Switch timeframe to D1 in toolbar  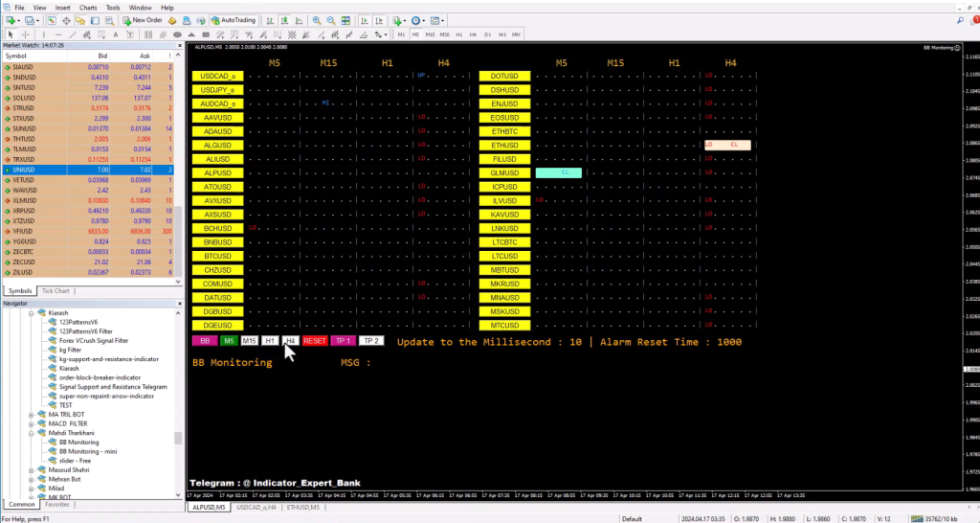pyautogui.click(x=487, y=34)
